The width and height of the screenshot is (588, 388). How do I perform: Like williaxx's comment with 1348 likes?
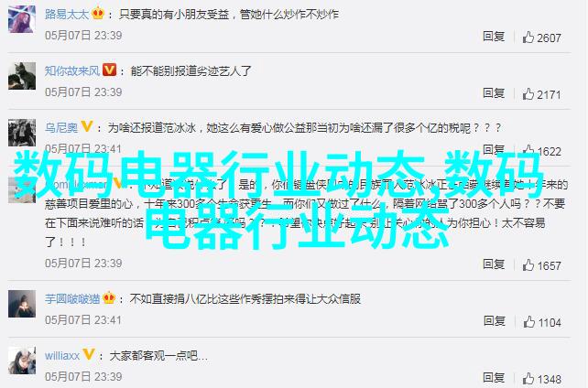click(x=528, y=379)
